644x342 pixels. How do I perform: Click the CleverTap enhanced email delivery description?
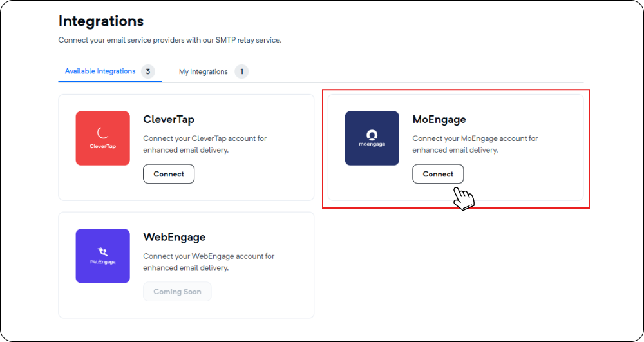(205, 144)
